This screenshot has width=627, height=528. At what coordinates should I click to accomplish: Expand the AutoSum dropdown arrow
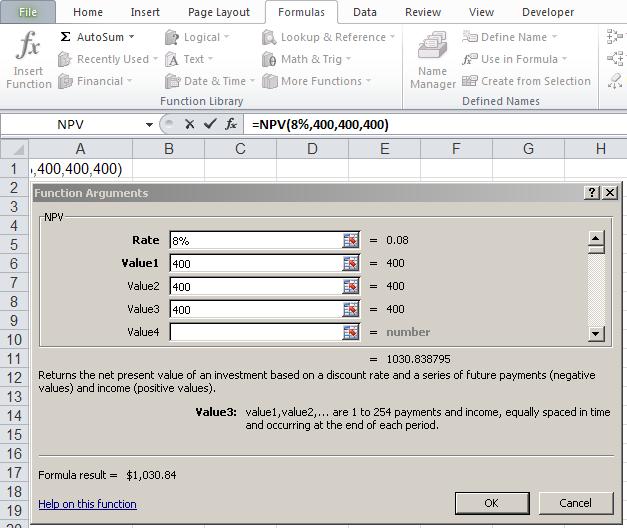131,37
